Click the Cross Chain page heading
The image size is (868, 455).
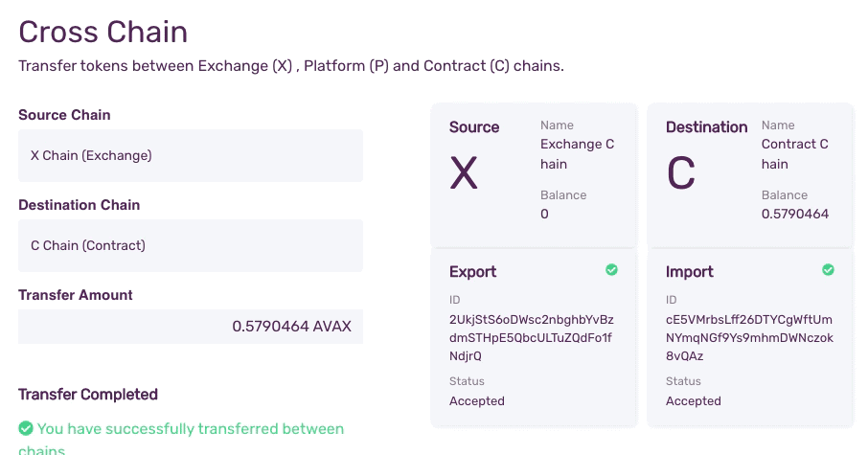tap(103, 32)
